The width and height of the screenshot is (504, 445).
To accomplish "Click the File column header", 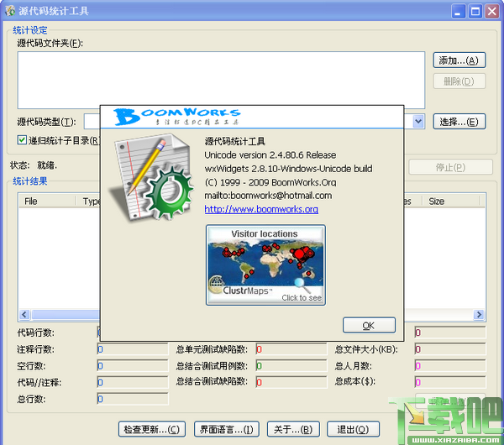I will (46, 202).
